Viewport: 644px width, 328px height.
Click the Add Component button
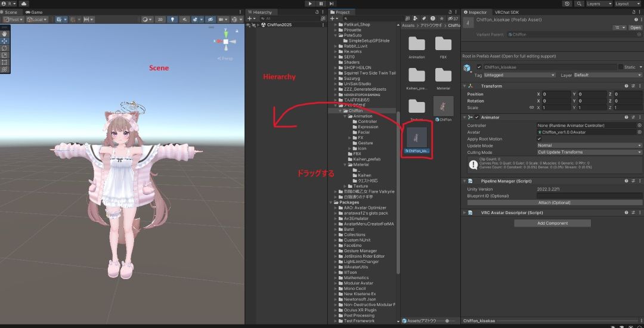(x=552, y=223)
